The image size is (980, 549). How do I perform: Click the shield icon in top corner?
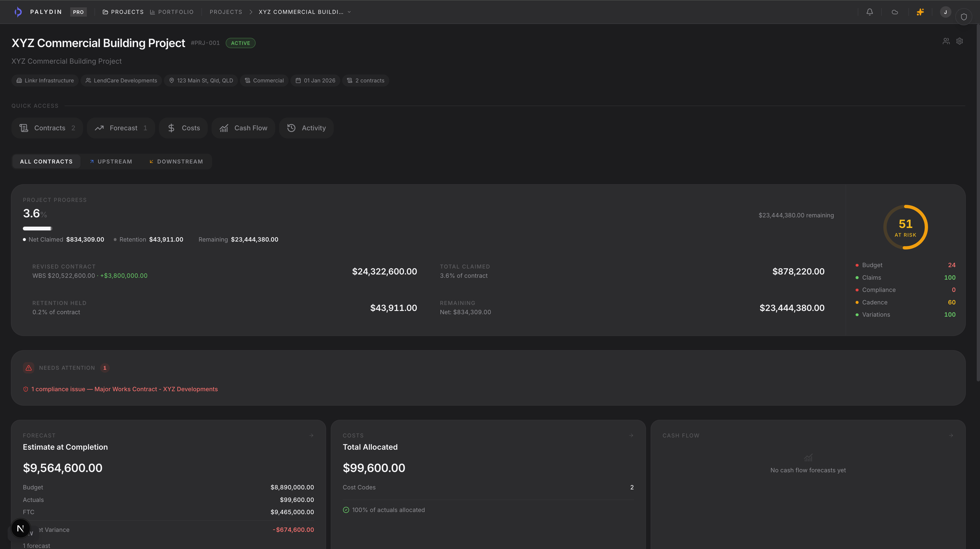(x=964, y=17)
